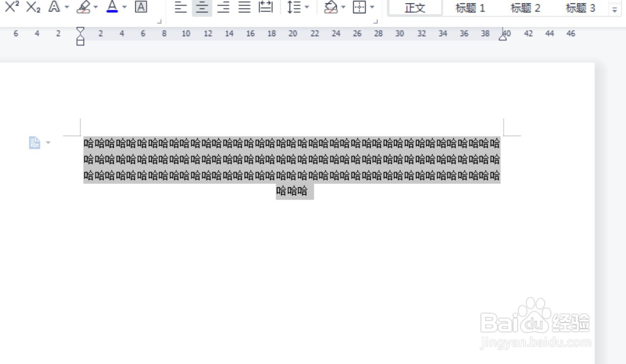Apply distributed alignment
Image resolution: width=626 pixels, height=364 pixels.
(x=266, y=7)
